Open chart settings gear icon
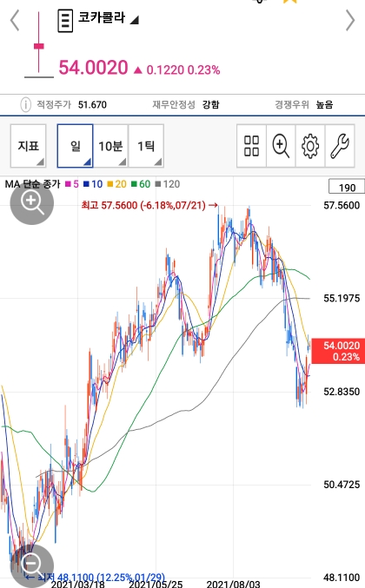 (310, 146)
